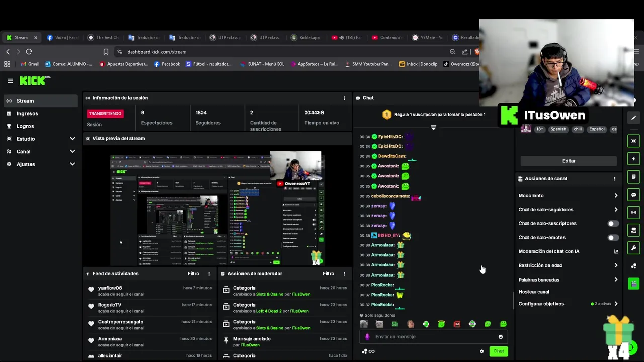Open the Kick hamburger menu
This screenshot has width=644, height=362.
coord(10,81)
